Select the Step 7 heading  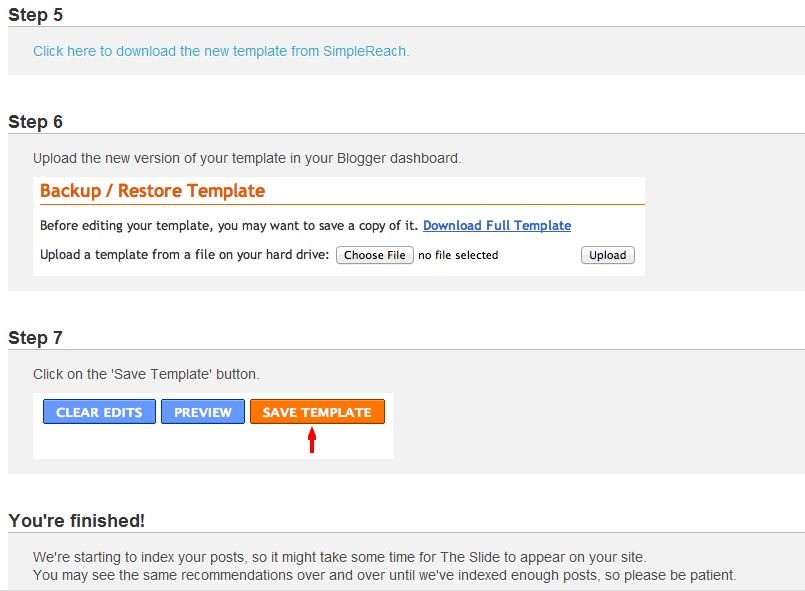coord(35,338)
